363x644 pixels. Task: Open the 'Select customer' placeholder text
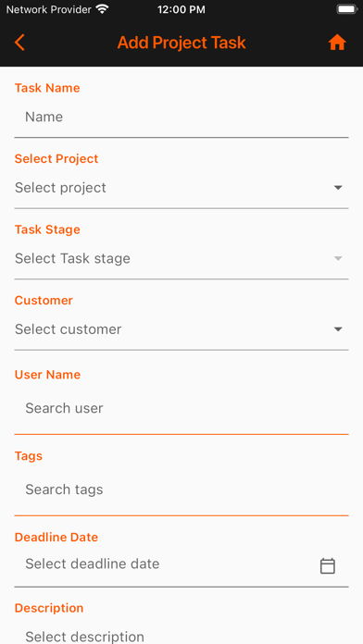(69, 329)
